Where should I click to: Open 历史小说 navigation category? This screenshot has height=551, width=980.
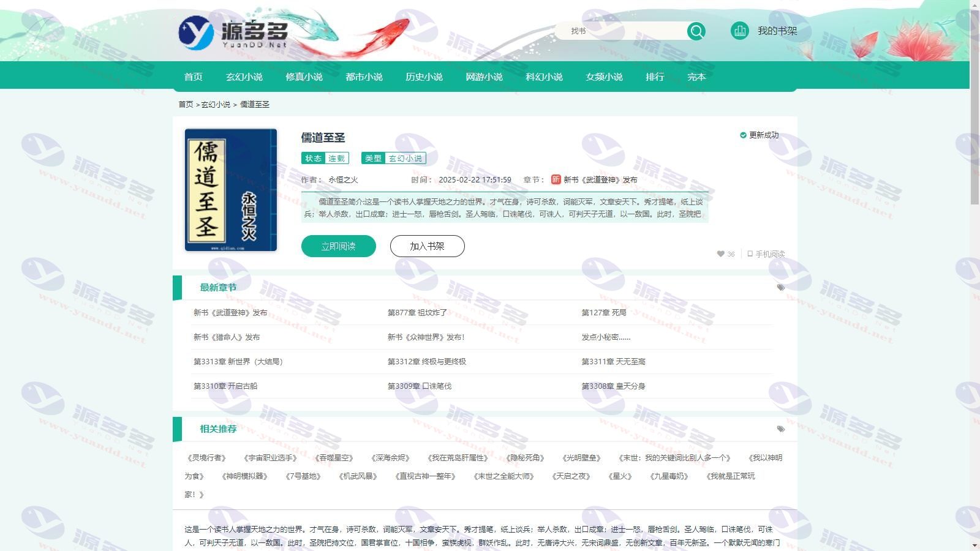click(x=424, y=77)
